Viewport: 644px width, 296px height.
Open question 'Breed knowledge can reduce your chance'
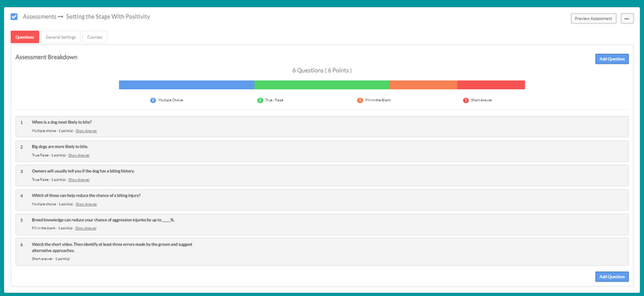pos(322,224)
